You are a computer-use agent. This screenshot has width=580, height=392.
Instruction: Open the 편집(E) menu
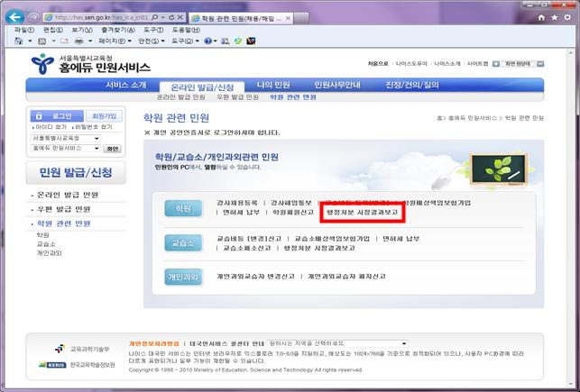pyautogui.click(x=53, y=30)
